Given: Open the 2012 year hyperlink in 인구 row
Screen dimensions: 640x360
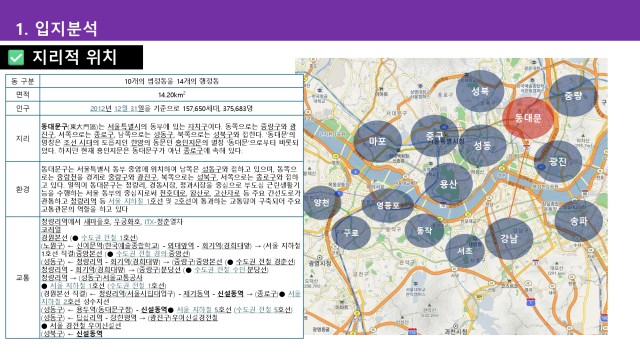Looking at the screenshot, I should [x=98, y=109].
